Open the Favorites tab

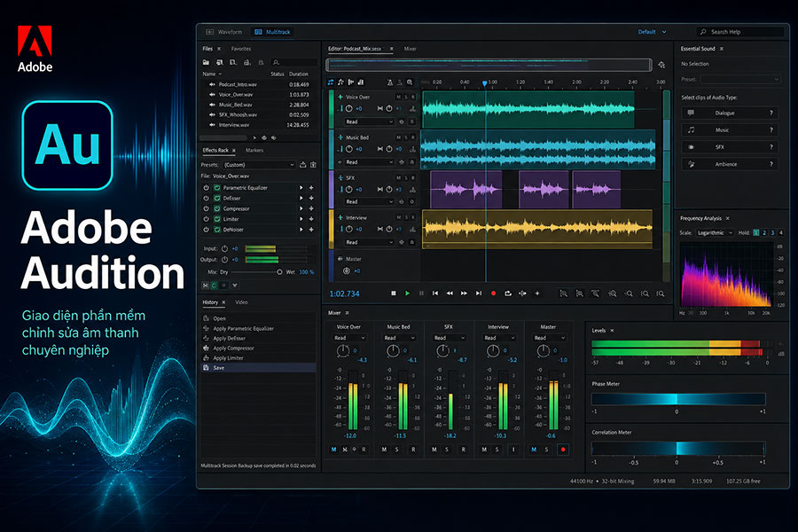240,49
